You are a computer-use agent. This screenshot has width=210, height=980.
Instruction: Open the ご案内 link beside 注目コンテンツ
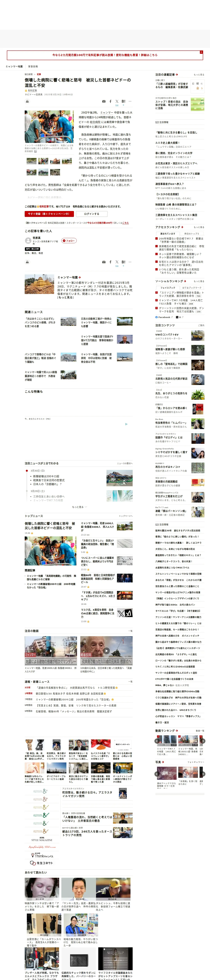(x=201, y=325)
